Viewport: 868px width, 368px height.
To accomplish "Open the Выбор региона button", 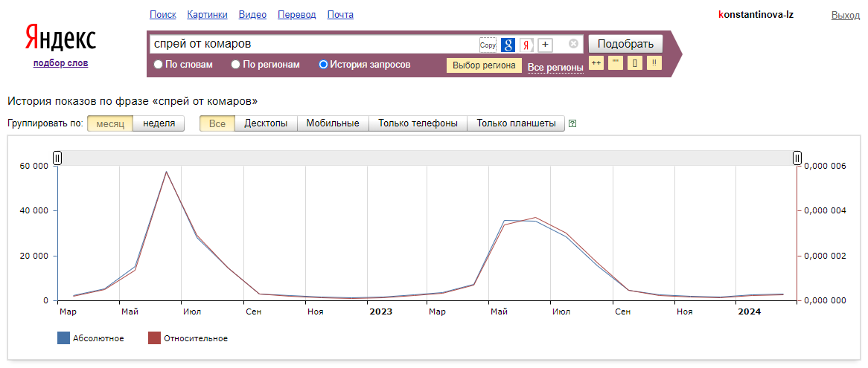I will click(485, 65).
